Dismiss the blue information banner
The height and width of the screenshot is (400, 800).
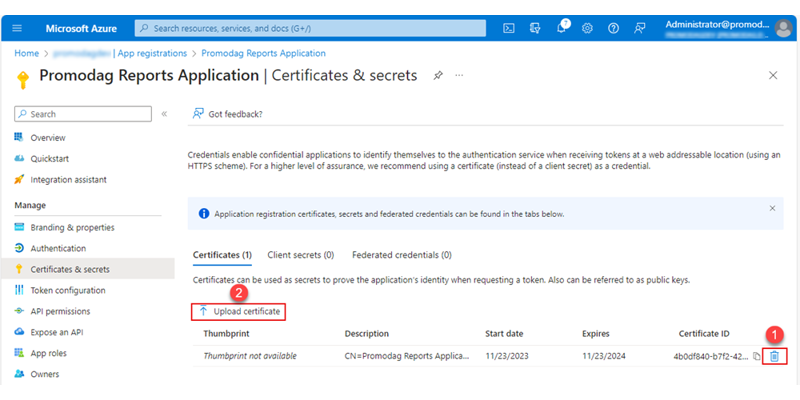pos(772,208)
